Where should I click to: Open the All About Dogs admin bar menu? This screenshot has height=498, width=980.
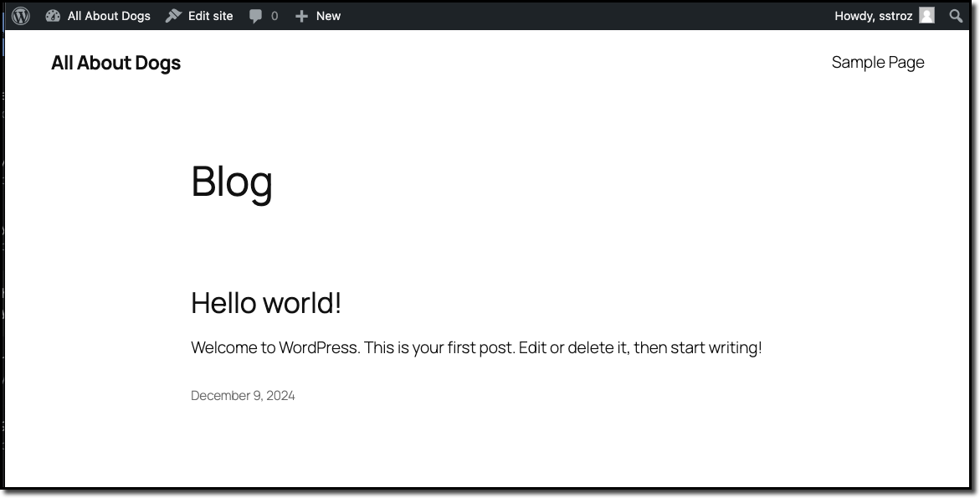[109, 15]
